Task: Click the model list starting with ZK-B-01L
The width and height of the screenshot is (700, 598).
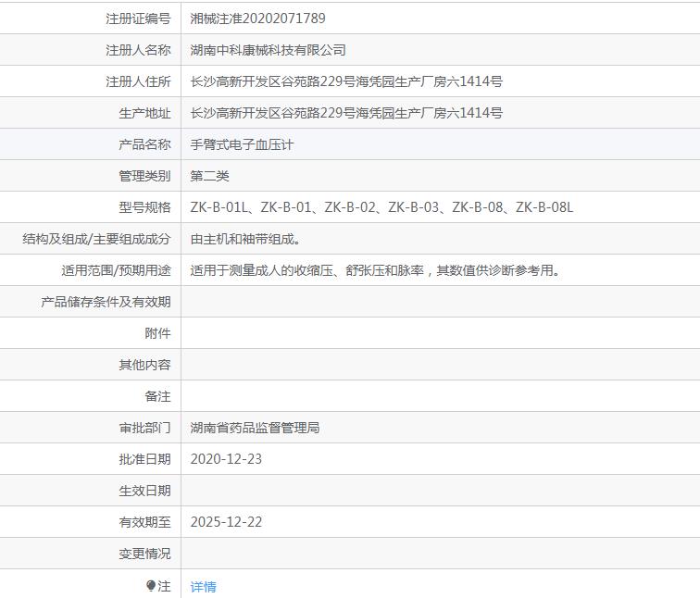Action: point(381,207)
